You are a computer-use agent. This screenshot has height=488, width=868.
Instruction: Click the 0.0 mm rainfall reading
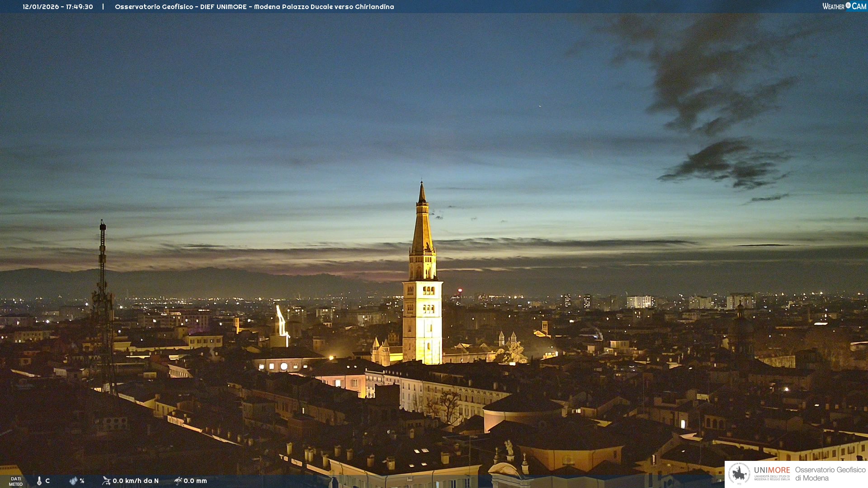coord(195,481)
